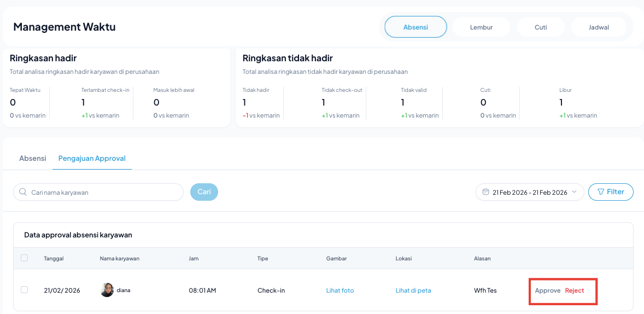Screen dimensions: 644x314
Task: Reject diana's check-in request
Action: click(x=575, y=290)
